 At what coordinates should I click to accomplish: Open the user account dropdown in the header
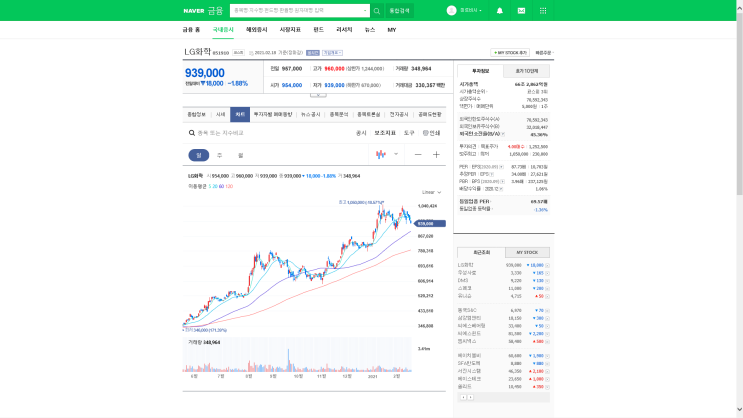pyautogui.click(x=471, y=10)
